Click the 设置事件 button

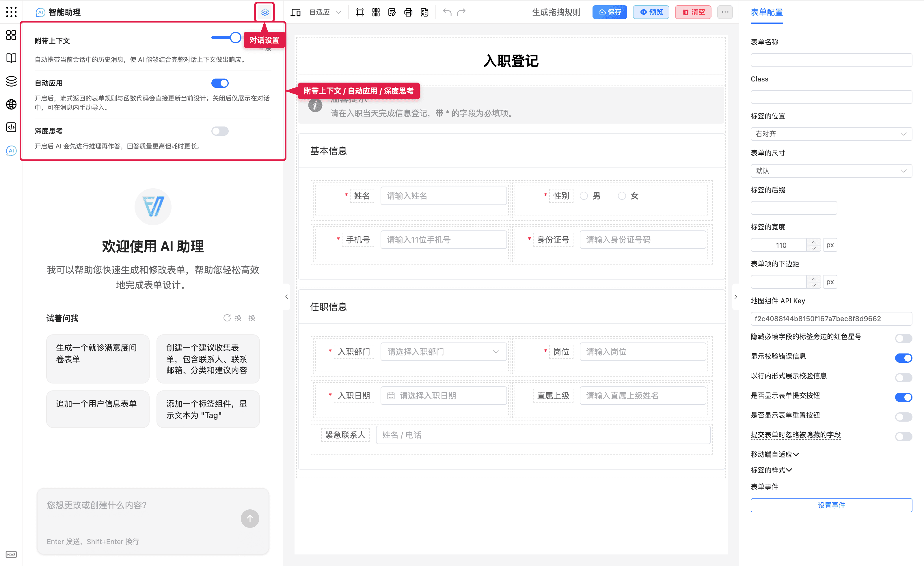[831, 505]
